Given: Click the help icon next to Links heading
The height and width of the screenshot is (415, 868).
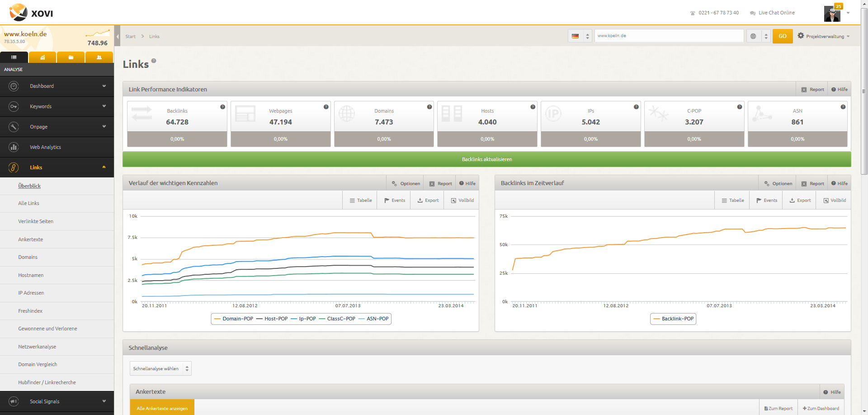Looking at the screenshot, I should 154,61.
